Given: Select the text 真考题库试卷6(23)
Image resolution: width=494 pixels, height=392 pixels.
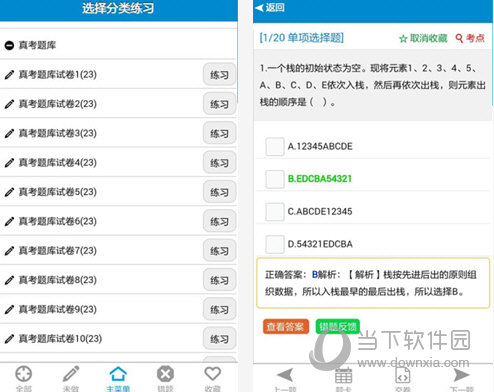Looking at the screenshot, I should [x=58, y=221].
